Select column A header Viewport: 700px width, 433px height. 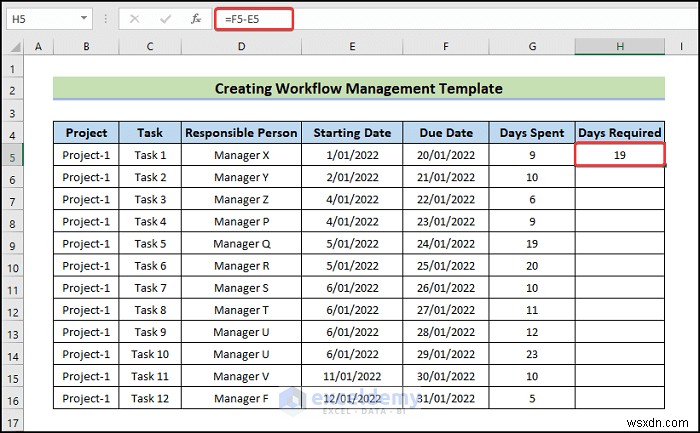[x=38, y=46]
